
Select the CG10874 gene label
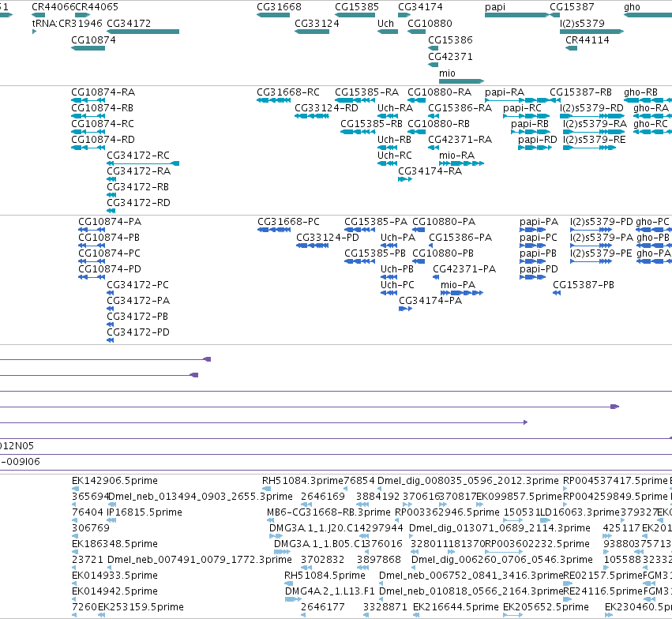(93, 39)
